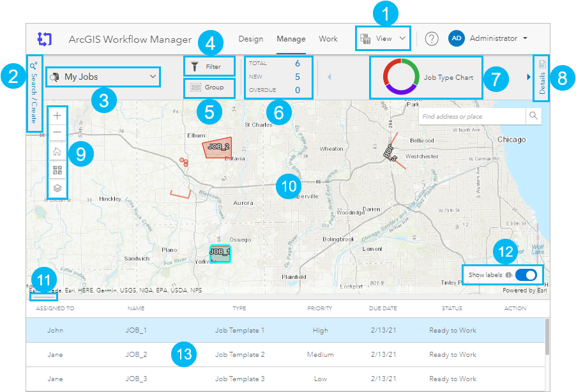Zoom out on the map
Viewport: 576px width, 392px height.
pyautogui.click(x=57, y=132)
